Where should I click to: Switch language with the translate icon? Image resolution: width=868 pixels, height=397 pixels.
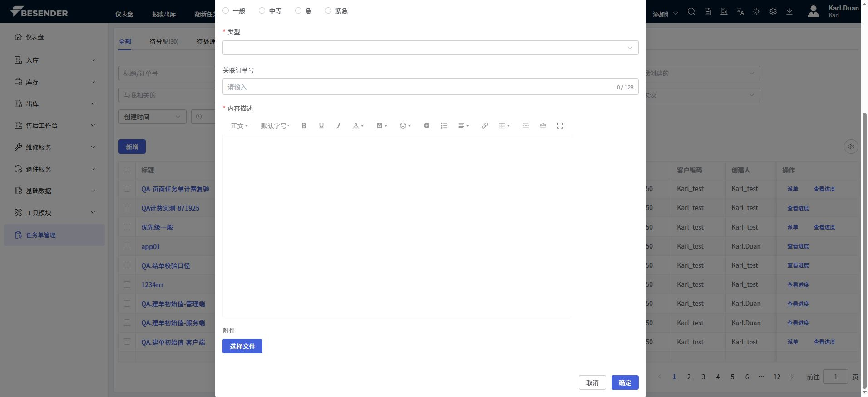click(x=740, y=12)
